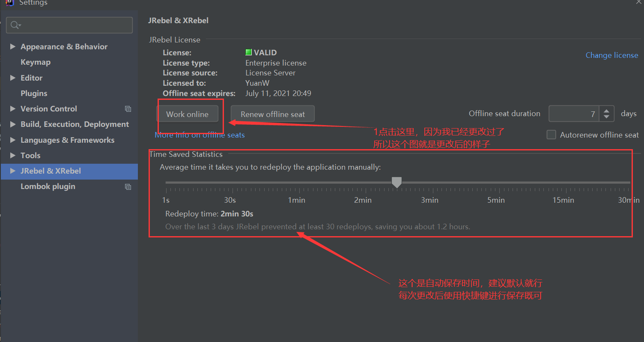Expand the Editor settings node
Viewport: 644px width, 342px height.
coord(12,78)
